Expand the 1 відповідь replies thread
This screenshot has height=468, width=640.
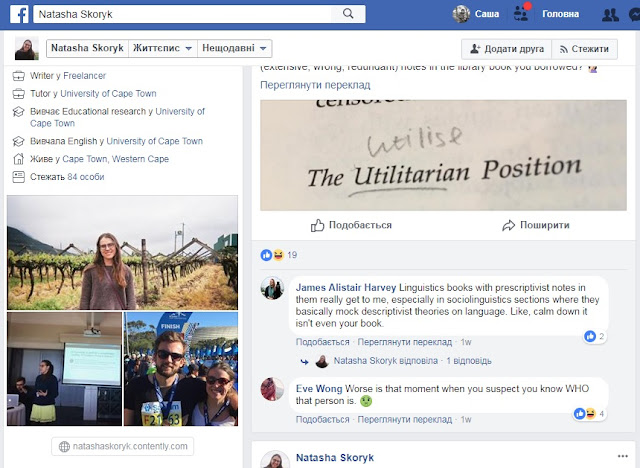pos(469,361)
